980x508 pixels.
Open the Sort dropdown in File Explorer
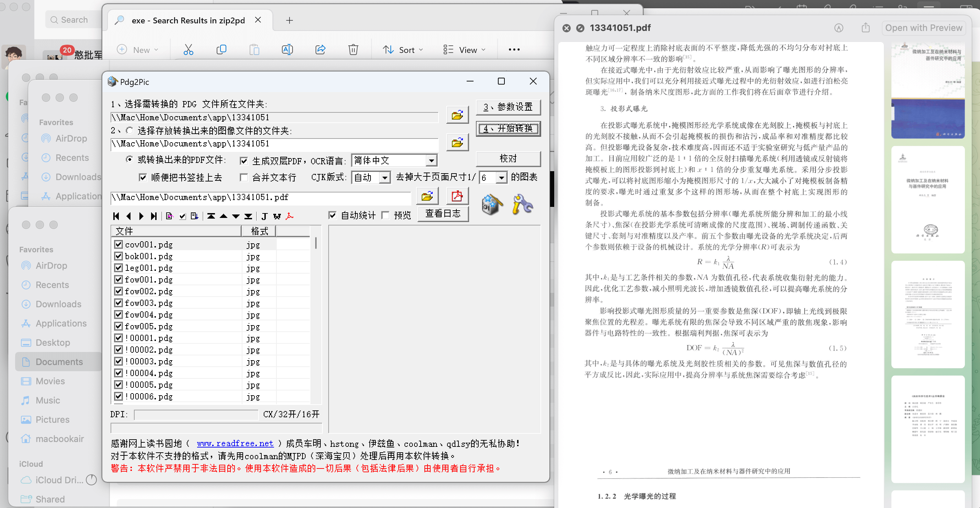coord(402,49)
